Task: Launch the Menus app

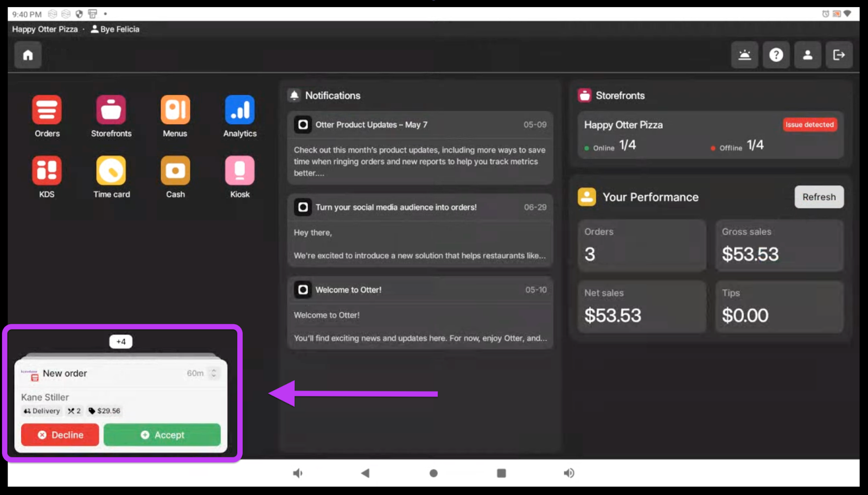Action: [x=175, y=110]
